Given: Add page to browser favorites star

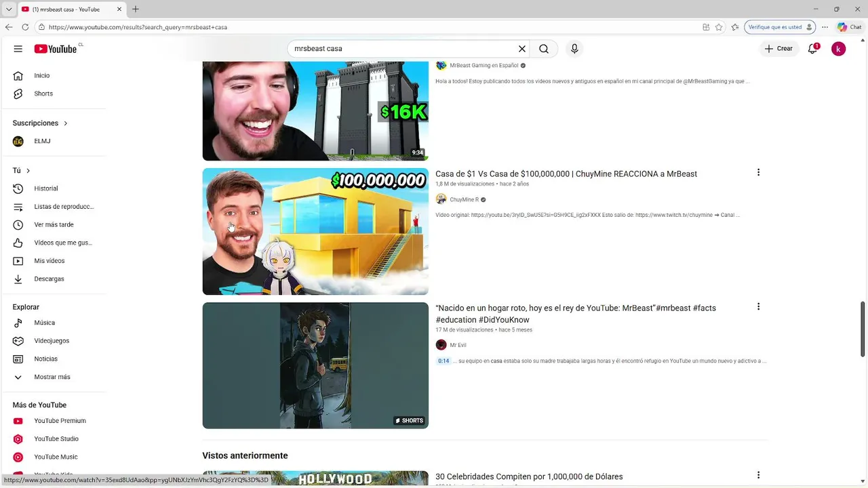Looking at the screenshot, I should click(719, 27).
